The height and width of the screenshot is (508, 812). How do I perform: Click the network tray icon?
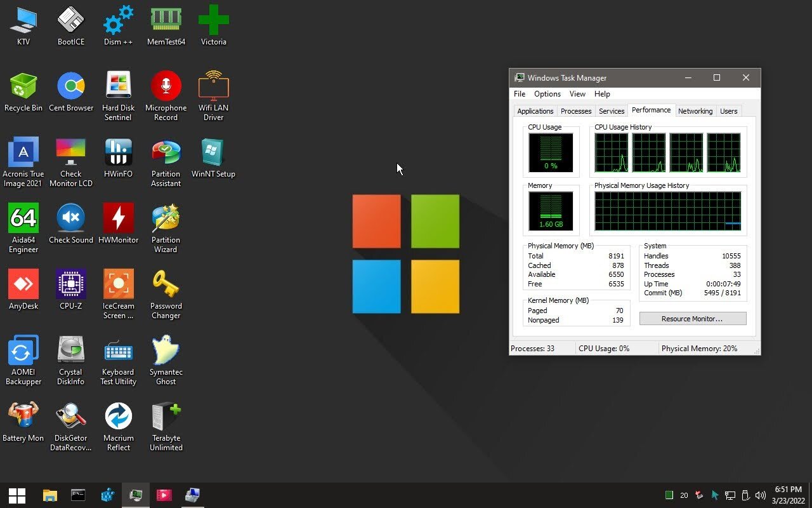730,495
